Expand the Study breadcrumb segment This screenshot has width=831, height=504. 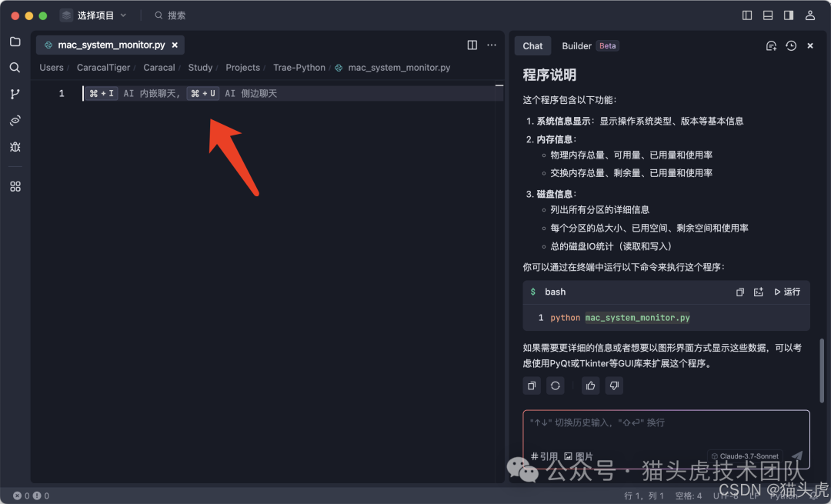click(x=200, y=68)
